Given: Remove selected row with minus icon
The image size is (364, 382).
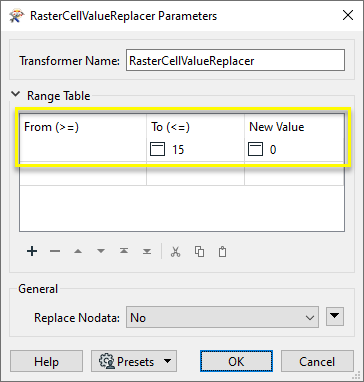Looking at the screenshot, I should (55, 251).
